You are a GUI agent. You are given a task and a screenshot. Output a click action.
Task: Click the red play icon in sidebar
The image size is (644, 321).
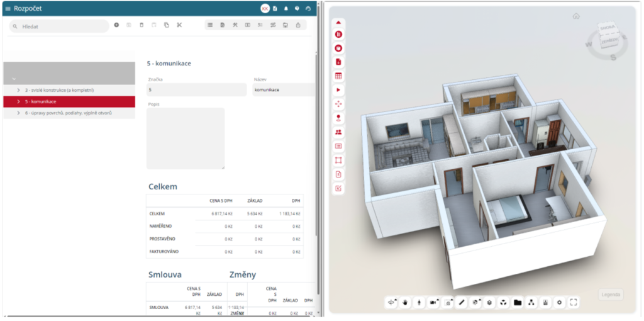point(338,90)
